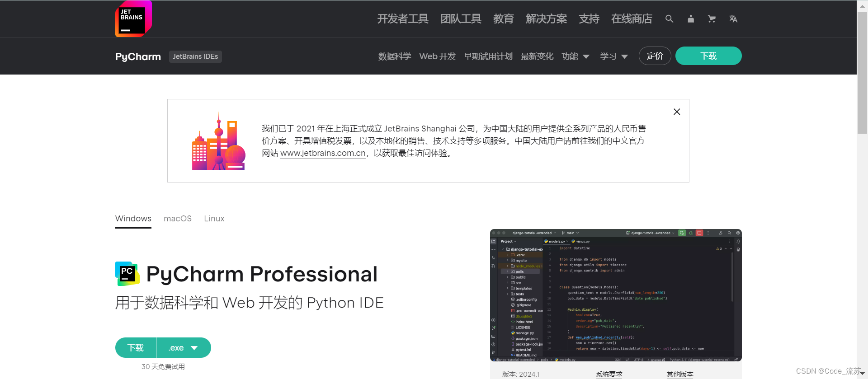
Task: Click the Shanghai skyline illustration in the banner
Action: click(x=219, y=141)
